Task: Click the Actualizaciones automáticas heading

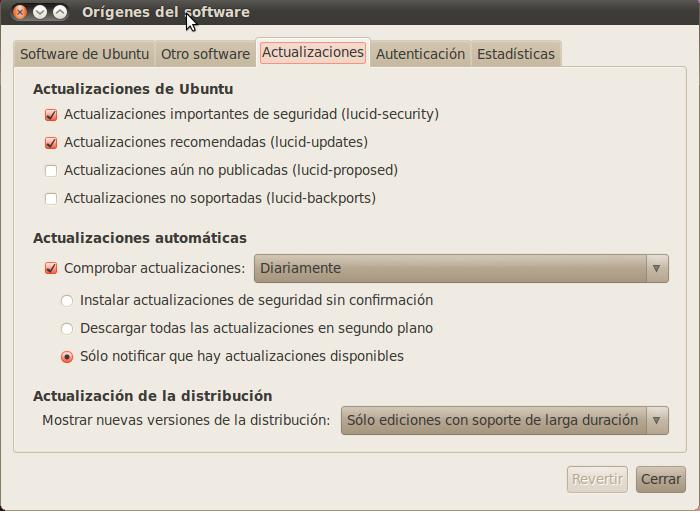Action: pos(140,238)
